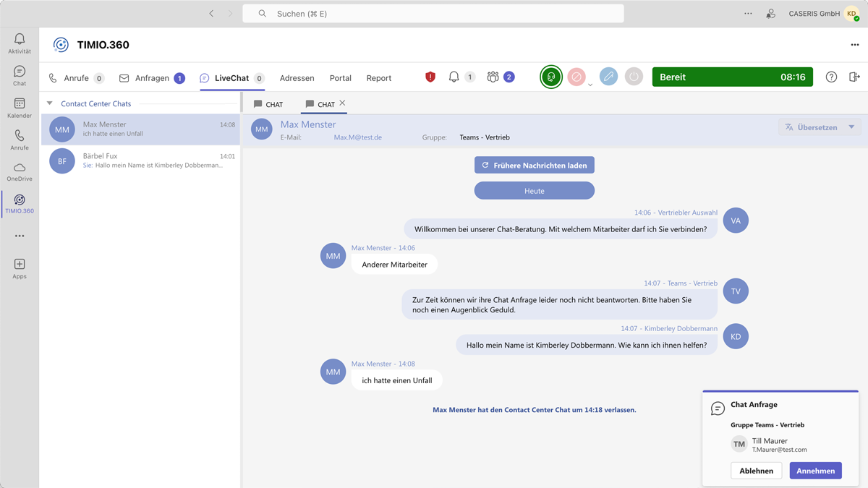The width and height of the screenshot is (868, 488).
Task: Expand the pause reason dropdown arrow
Action: pos(590,85)
